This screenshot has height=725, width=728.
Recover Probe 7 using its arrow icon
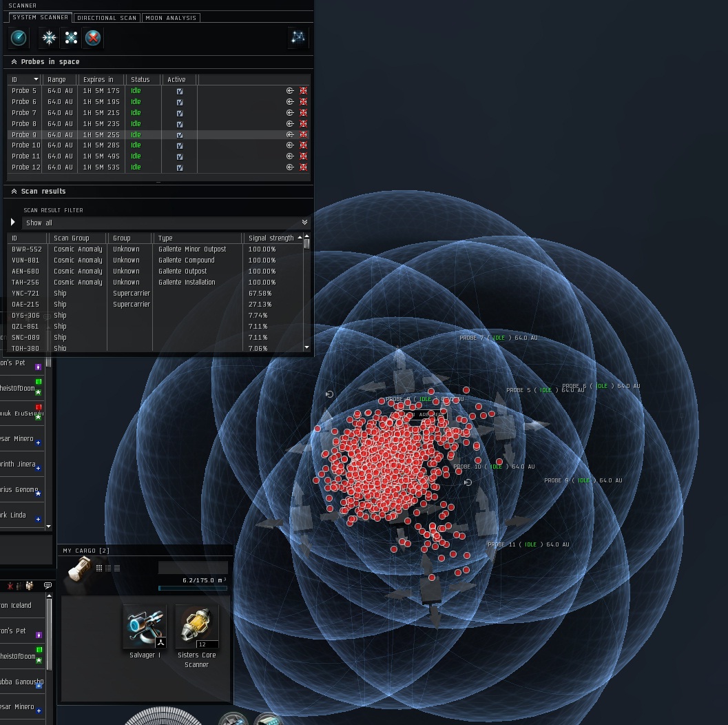(x=290, y=113)
